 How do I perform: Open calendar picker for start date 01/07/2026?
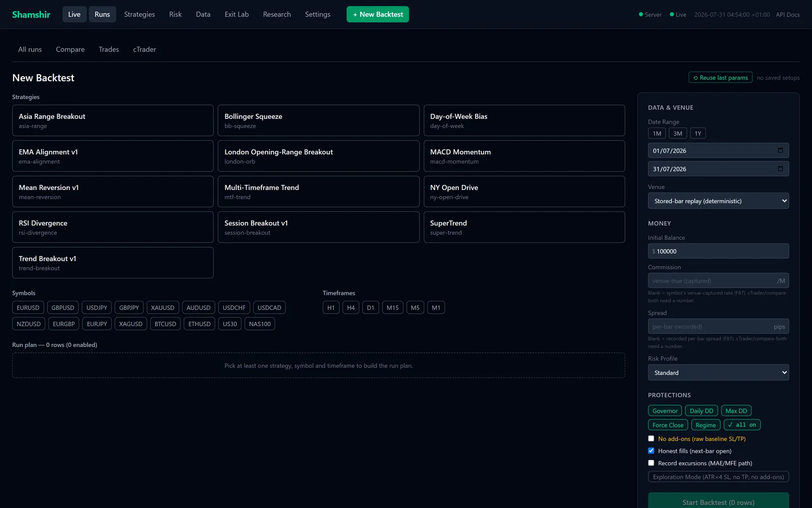[x=781, y=150]
